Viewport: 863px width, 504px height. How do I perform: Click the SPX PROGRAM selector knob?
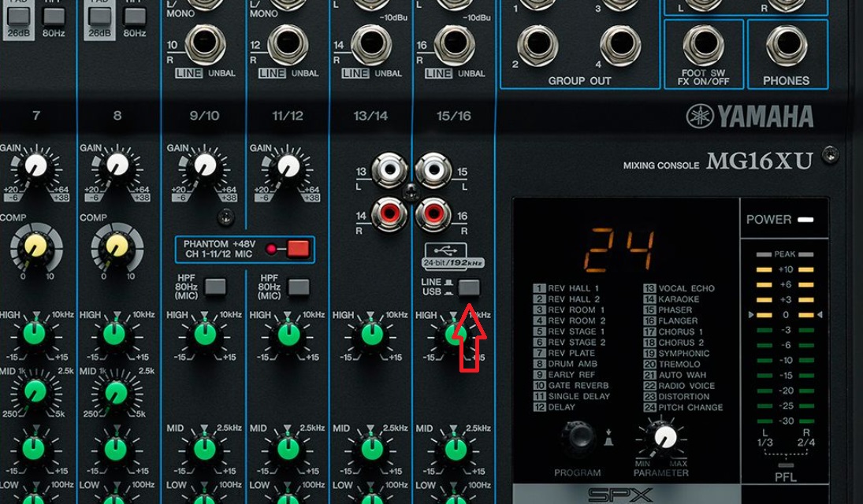coord(578,439)
